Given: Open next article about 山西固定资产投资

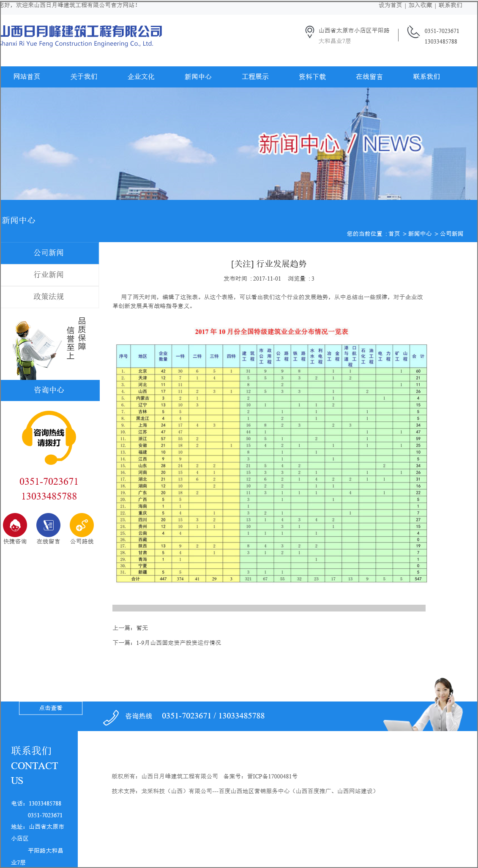Looking at the screenshot, I should coord(178,643).
